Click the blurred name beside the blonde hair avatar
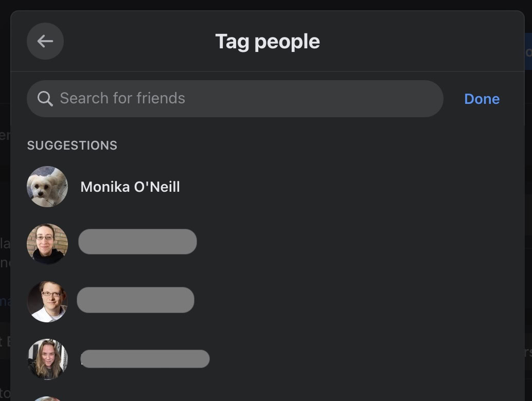The image size is (532, 401). point(145,359)
